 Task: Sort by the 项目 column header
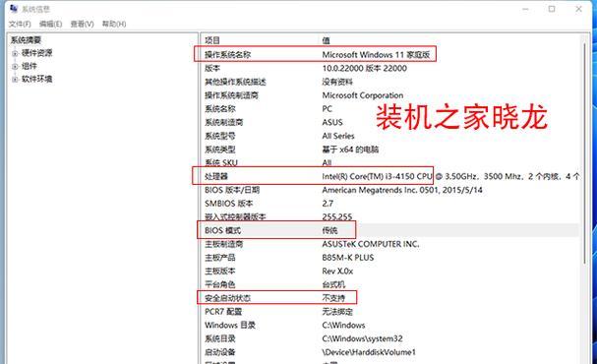(212, 40)
